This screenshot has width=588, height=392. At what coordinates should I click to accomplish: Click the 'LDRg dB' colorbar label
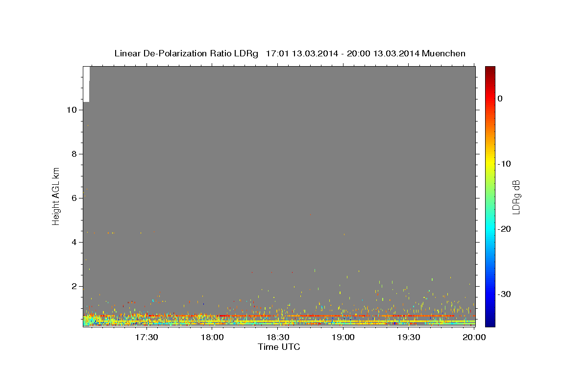point(516,197)
